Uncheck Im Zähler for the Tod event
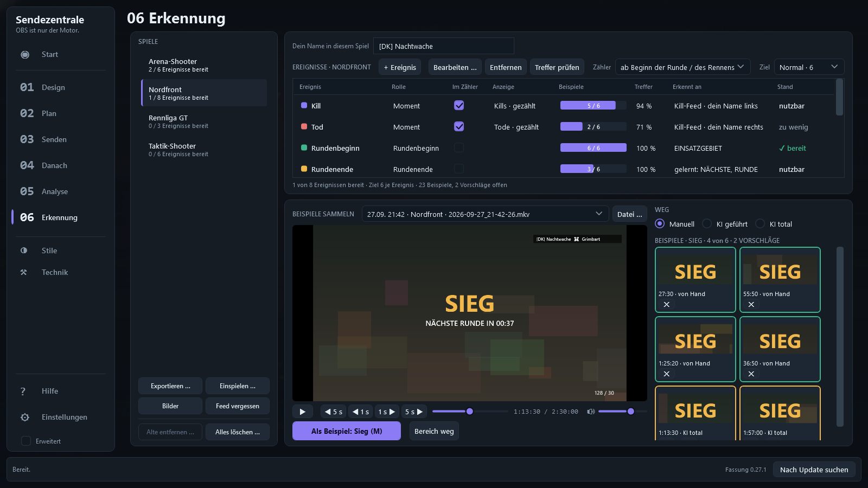This screenshot has height=488, width=868. (459, 126)
